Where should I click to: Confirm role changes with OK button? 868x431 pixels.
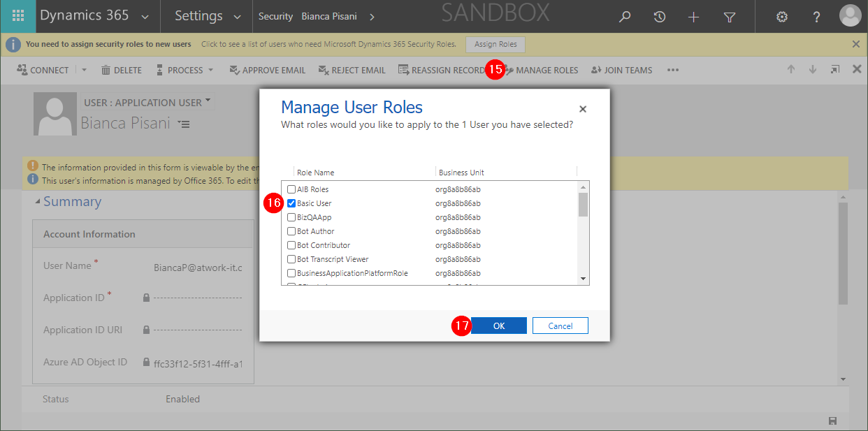(x=498, y=326)
